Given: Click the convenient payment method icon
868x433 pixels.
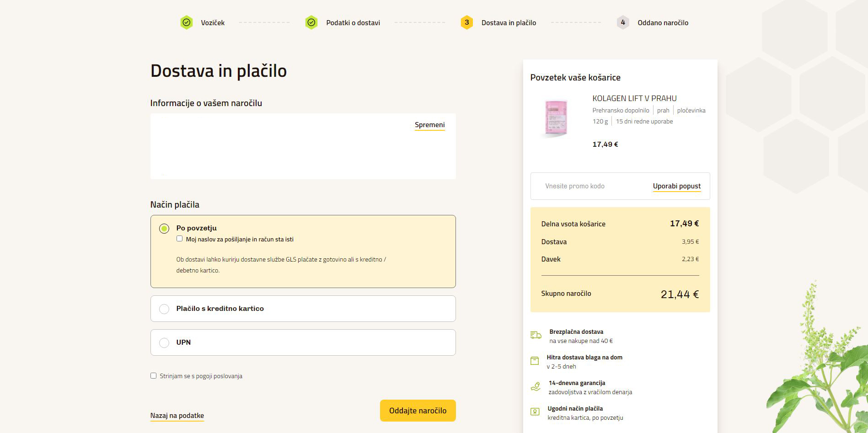Looking at the screenshot, I should pos(535,412).
